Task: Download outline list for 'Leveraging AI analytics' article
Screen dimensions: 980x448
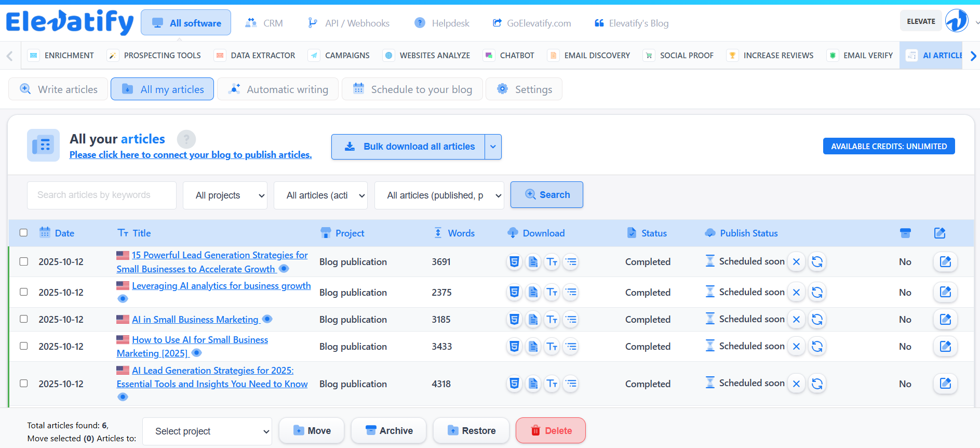Action: [571, 292]
